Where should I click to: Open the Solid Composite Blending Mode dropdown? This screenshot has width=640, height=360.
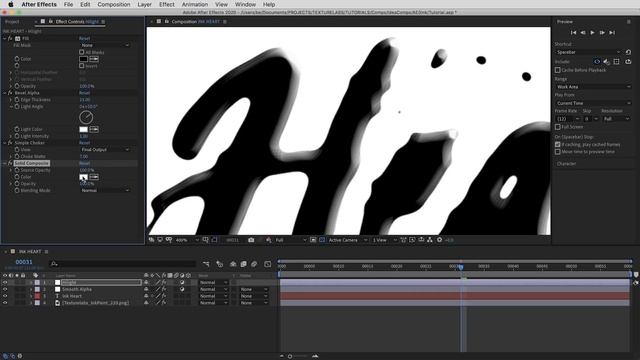pos(105,191)
